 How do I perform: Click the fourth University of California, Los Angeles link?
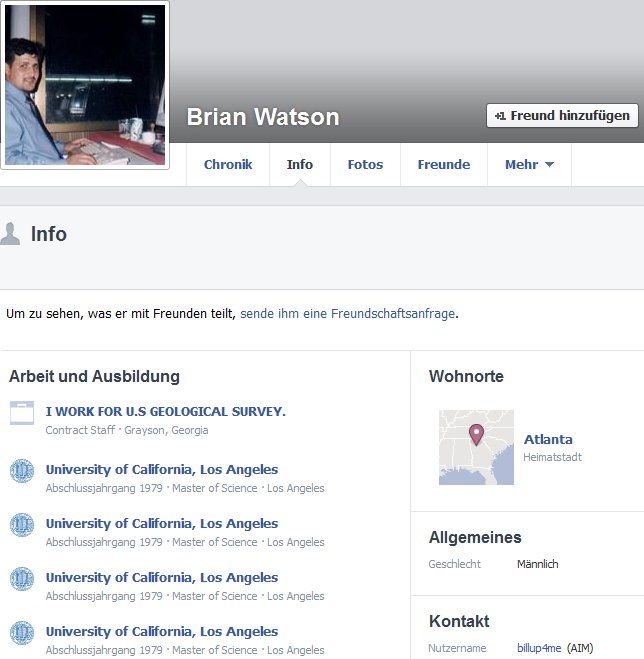point(162,631)
